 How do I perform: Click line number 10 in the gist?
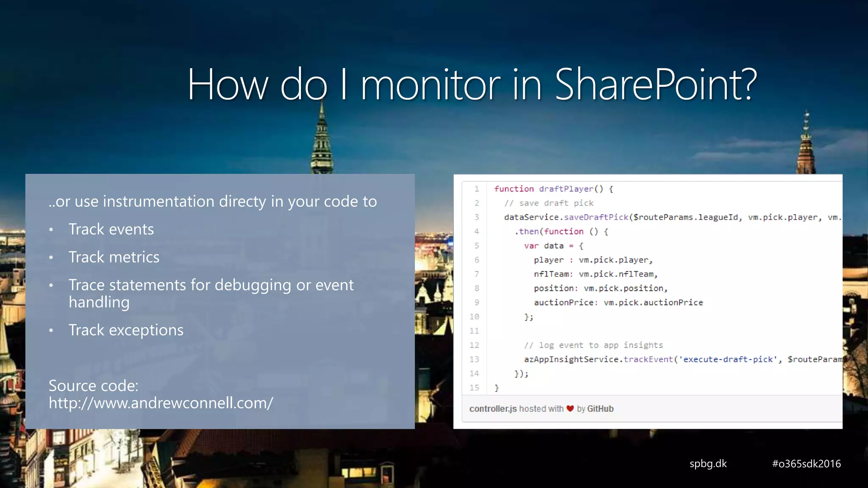pos(474,316)
